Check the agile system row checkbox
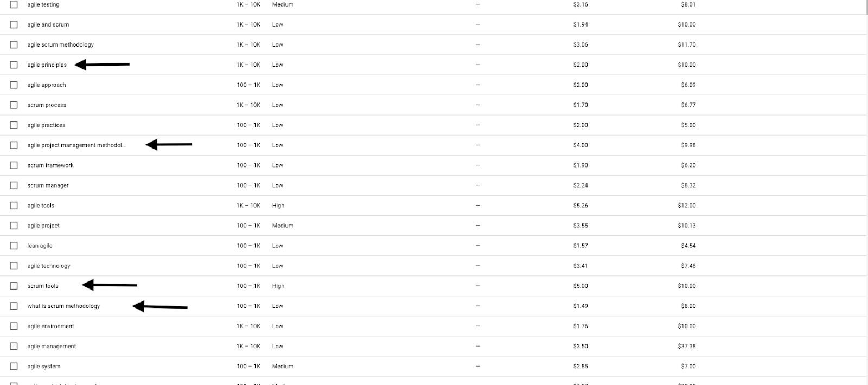 click(14, 367)
